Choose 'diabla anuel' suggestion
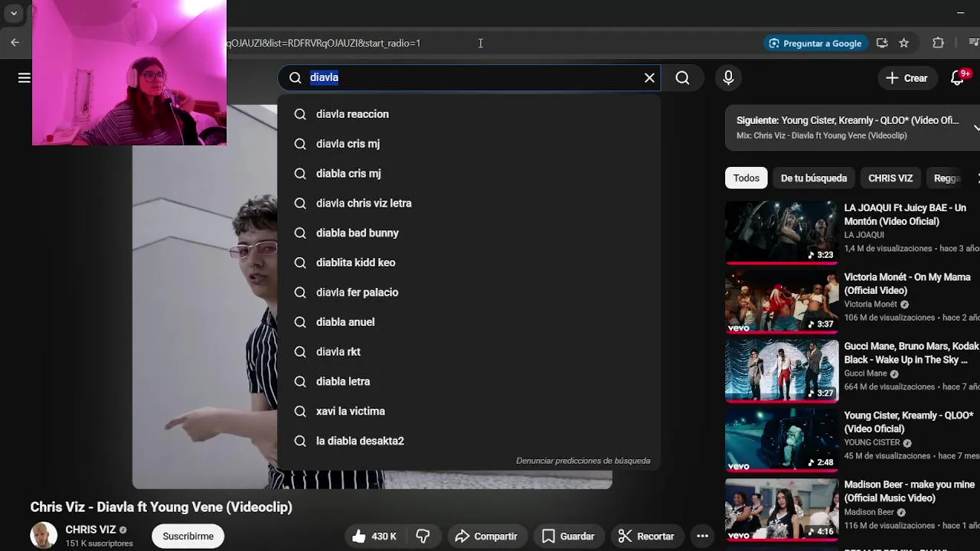980x551 pixels. (469, 322)
